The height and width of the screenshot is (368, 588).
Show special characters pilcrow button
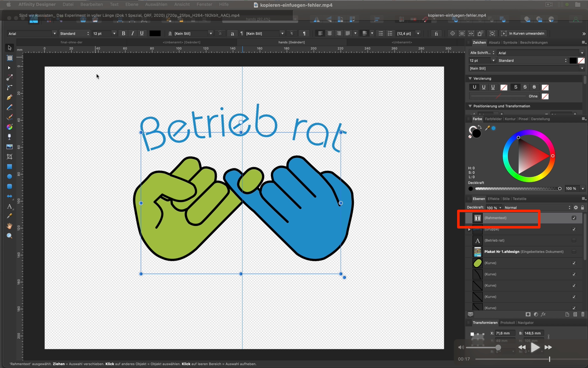pos(304,34)
